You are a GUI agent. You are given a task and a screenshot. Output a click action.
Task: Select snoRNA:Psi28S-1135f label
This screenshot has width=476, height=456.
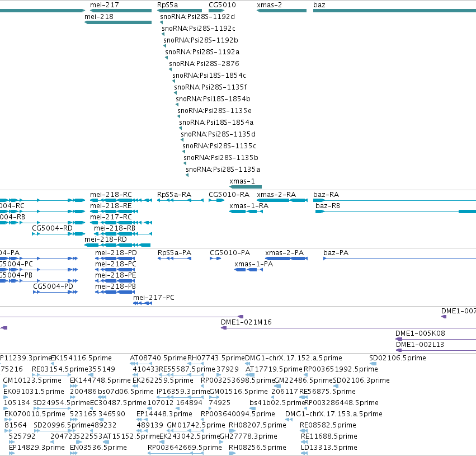(210, 87)
